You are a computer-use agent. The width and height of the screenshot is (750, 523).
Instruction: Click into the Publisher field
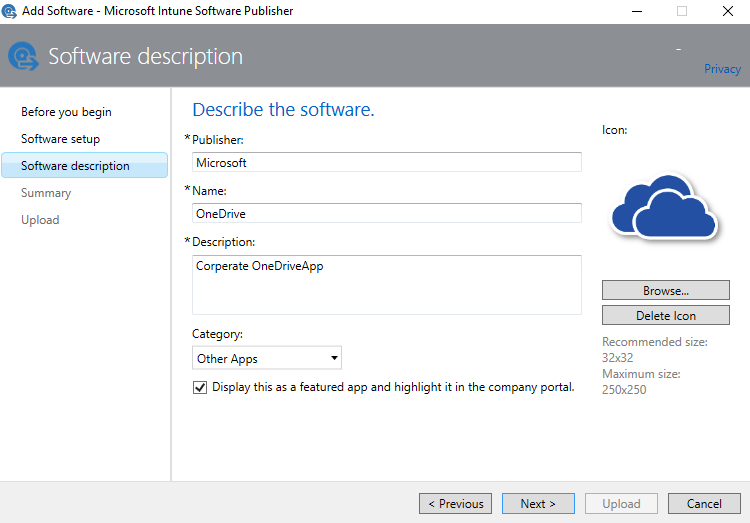[386, 162]
